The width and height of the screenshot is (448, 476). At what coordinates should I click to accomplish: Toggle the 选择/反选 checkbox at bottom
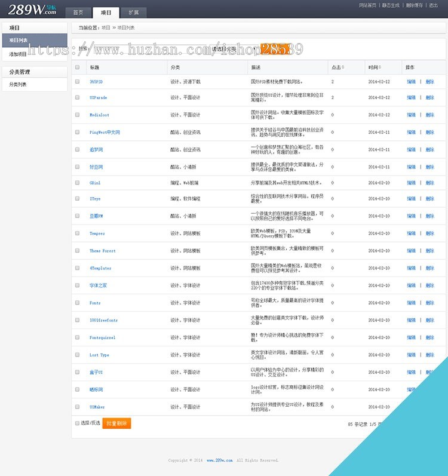tap(77, 423)
